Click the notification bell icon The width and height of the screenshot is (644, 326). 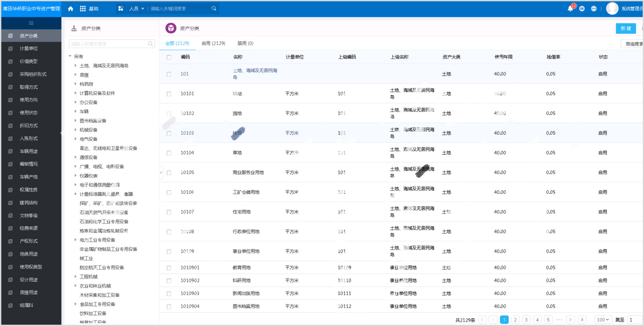tap(570, 8)
